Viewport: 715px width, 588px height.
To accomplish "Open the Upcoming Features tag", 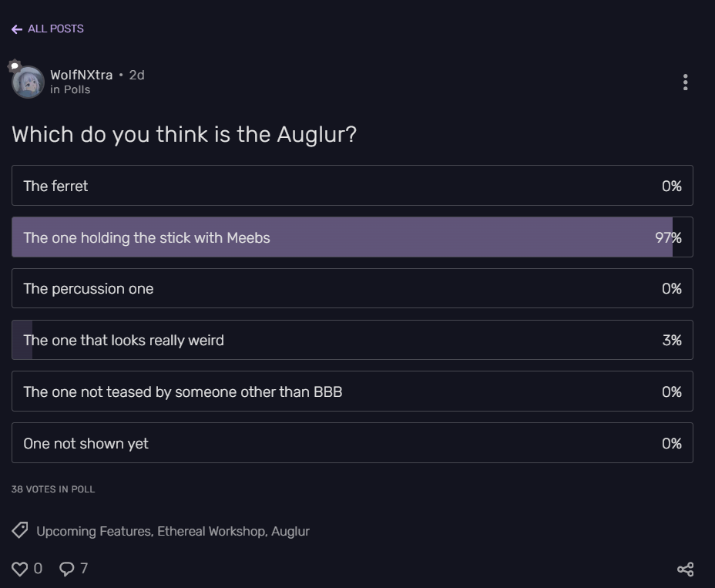I will coord(93,531).
